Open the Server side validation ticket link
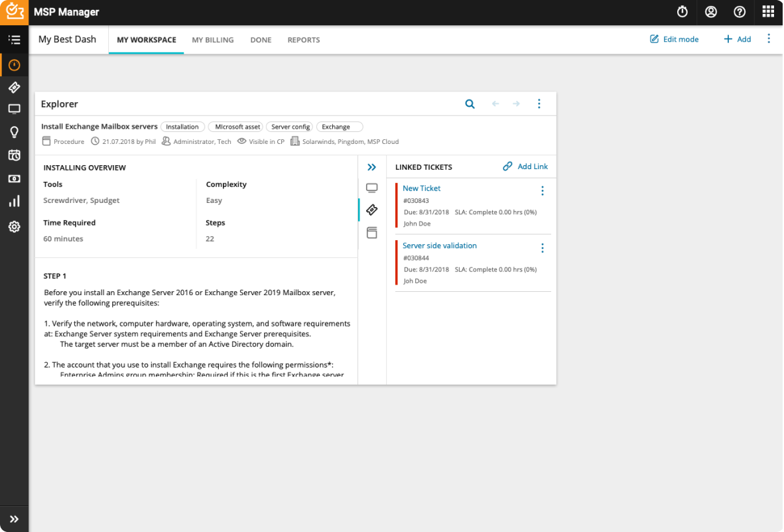The width and height of the screenshot is (784, 532). coord(440,245)
